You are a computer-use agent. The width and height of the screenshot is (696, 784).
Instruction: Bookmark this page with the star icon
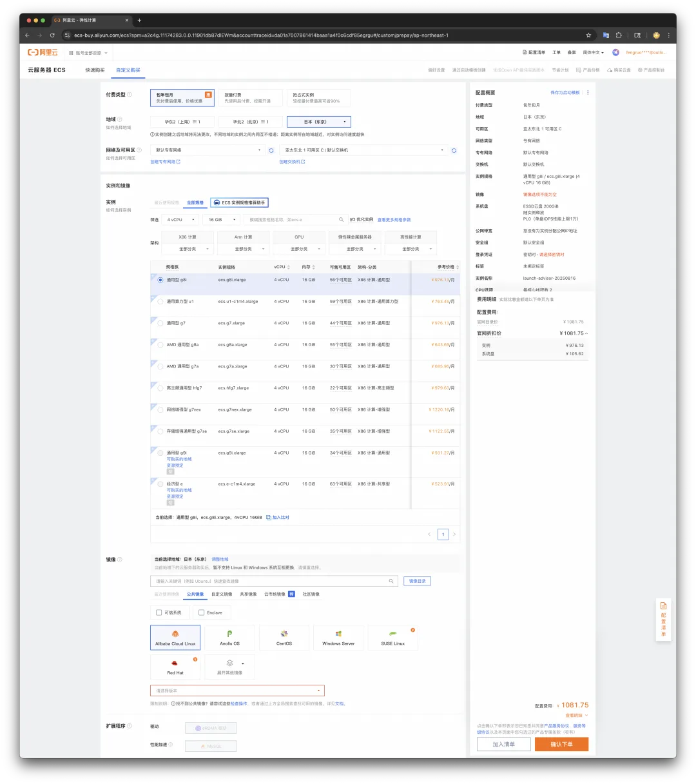pyautogui.click(x=588, y=35)
